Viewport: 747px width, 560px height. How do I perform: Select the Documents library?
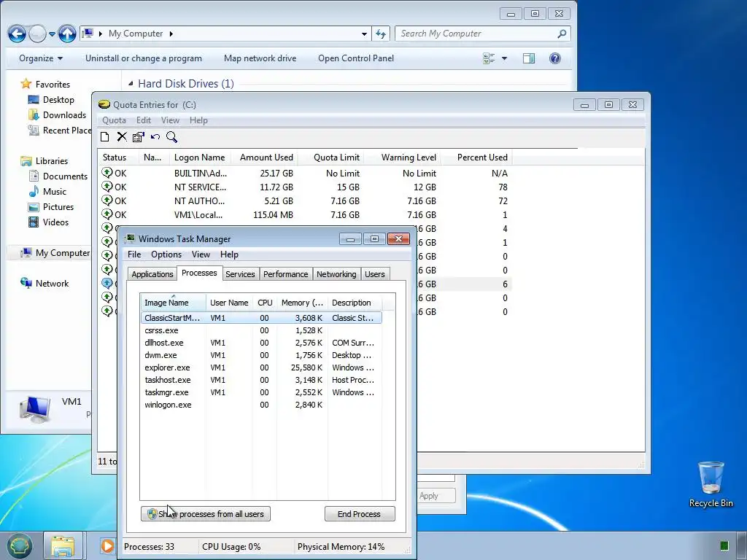(58, 176)
